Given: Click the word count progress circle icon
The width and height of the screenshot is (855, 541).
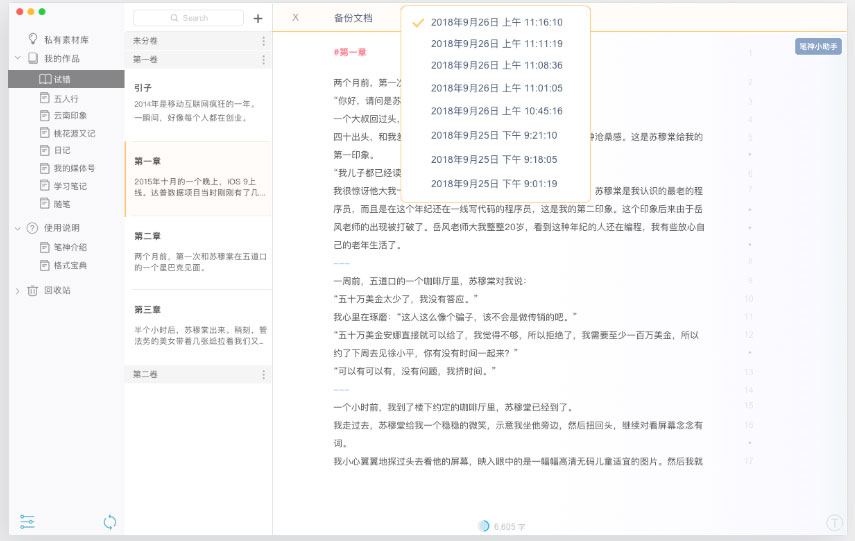Looking at the screenshot, I should coord(484,526).
